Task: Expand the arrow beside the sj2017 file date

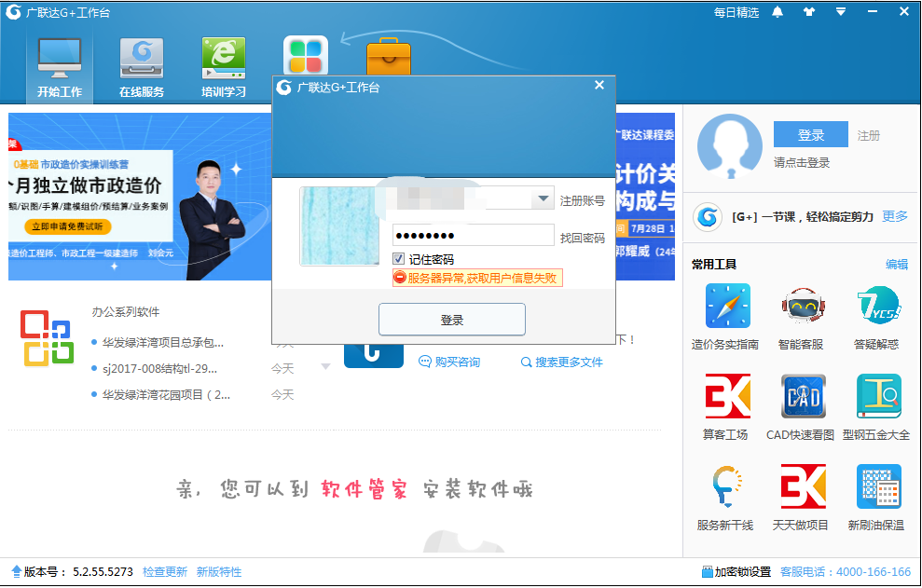Action: tap(325, 367)
